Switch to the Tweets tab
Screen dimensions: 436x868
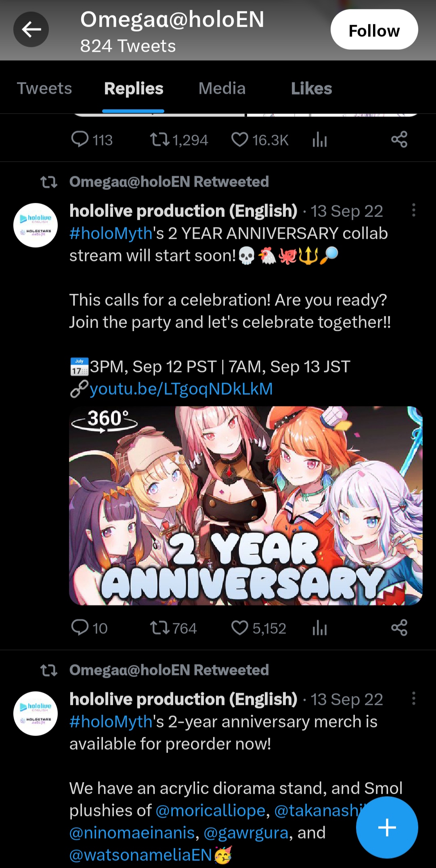pos(44,88)
